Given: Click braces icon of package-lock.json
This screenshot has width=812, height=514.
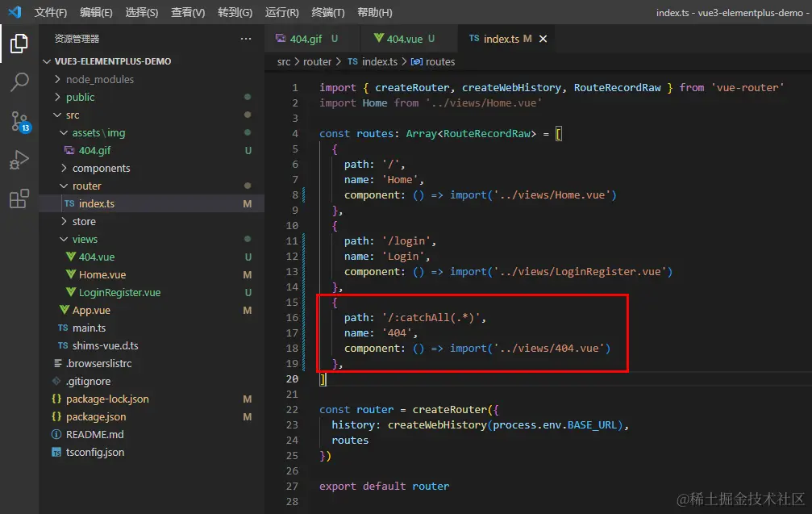Looking at the screenshot, I should point(56,399).
